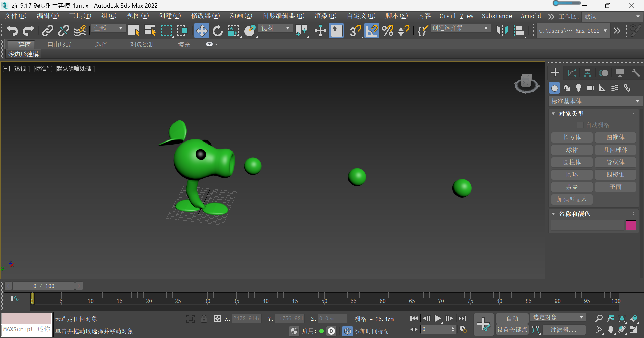Screen dimensions: 644x338
Task: Switch to the 对象绘制 ribbon tab
Action: tap(143, 44)
